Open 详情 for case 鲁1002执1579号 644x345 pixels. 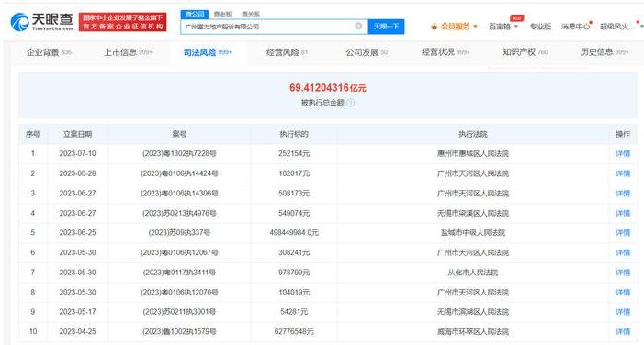coord(623,331)
